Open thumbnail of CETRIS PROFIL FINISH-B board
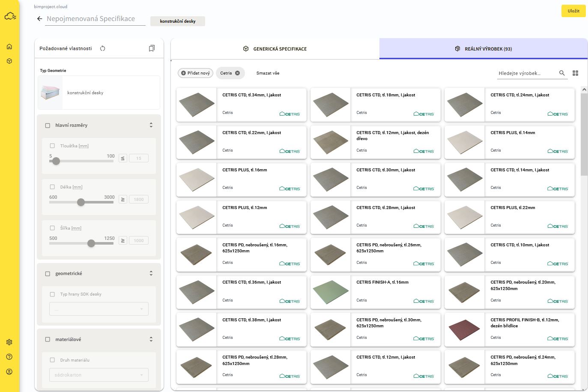Viewport: 588px width, 392px height. point(465,329)
